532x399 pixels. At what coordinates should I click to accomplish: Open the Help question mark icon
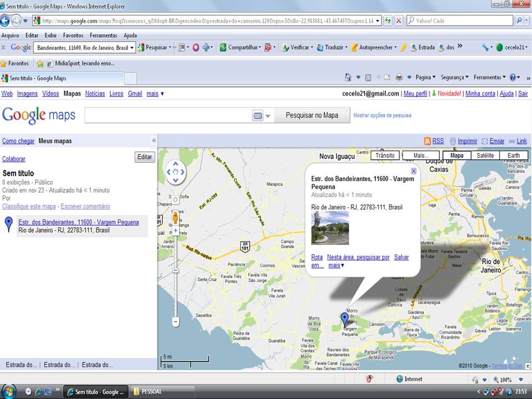point(513,78)
